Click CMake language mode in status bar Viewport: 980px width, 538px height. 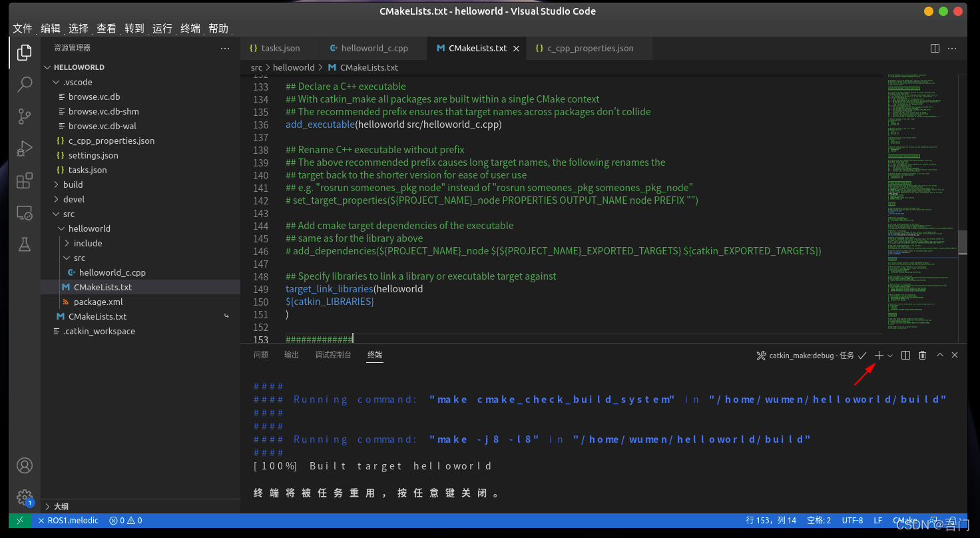tap(905, 520)
